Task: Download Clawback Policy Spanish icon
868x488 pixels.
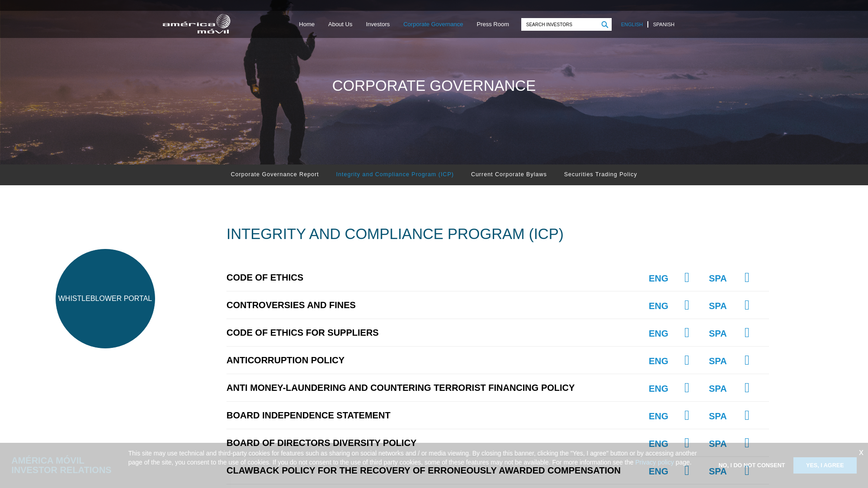Action: [747, 470]
